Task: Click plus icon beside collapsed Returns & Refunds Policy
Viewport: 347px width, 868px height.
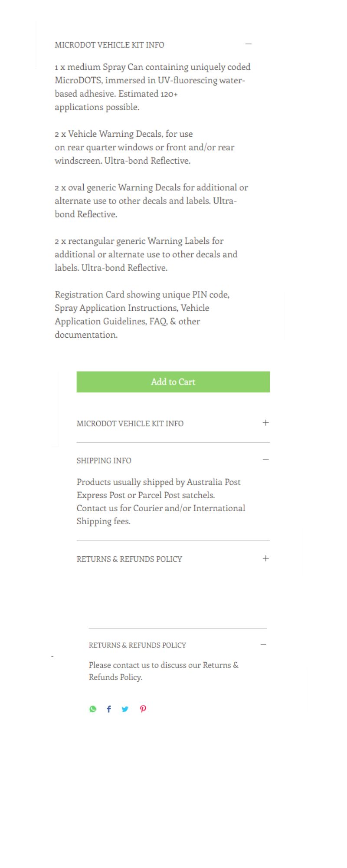Action: pyautogui.click(x=266, y=559)
